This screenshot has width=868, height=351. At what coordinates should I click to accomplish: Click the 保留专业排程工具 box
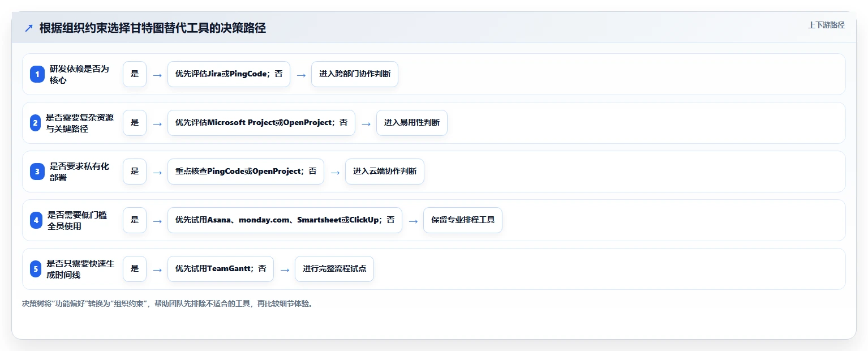coord(463,220)
